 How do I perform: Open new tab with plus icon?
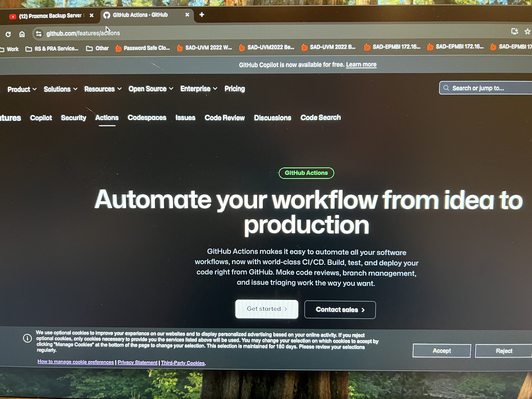pos(202,15)
